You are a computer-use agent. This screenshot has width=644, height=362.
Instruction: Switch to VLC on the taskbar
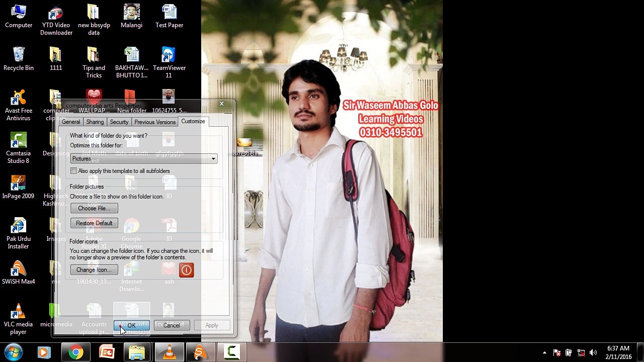169,352
